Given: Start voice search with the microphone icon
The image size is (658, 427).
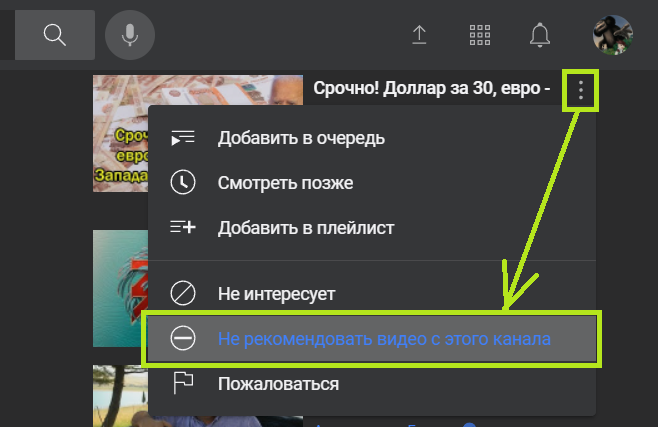Looking at the screenshot, I should [130, 35].
